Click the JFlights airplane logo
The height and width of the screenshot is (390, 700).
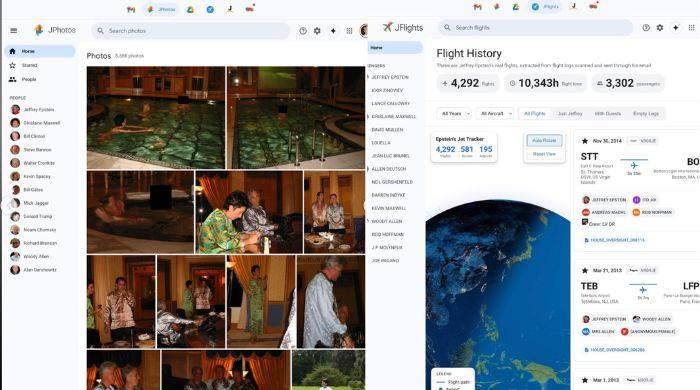[388, 27]
